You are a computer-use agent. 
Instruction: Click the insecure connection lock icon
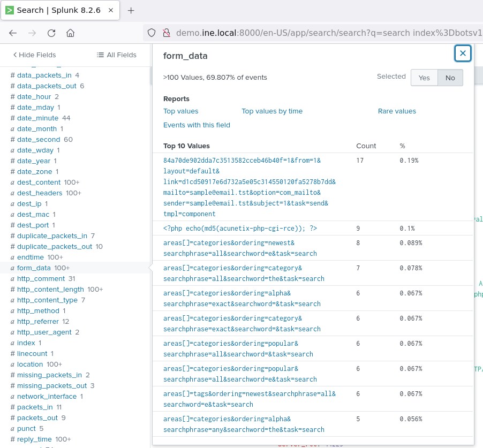[167, 33]
